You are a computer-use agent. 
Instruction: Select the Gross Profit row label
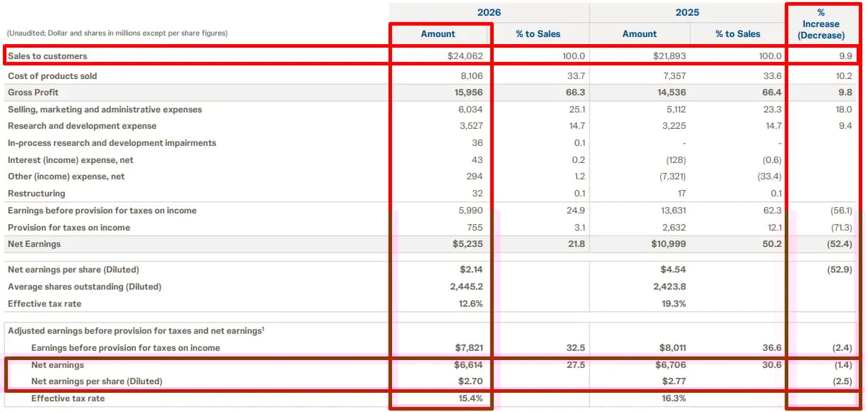pos(33,93)
